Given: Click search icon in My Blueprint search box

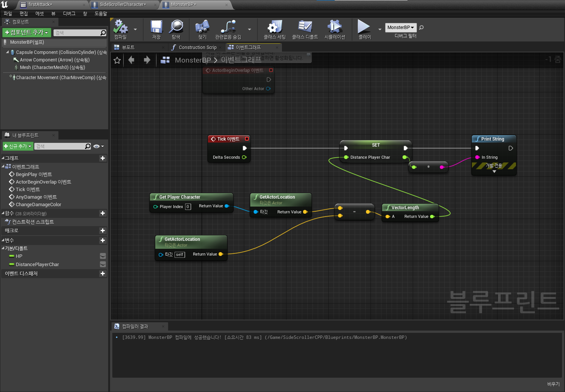Looking at the screenshot, I should [88, 146].
